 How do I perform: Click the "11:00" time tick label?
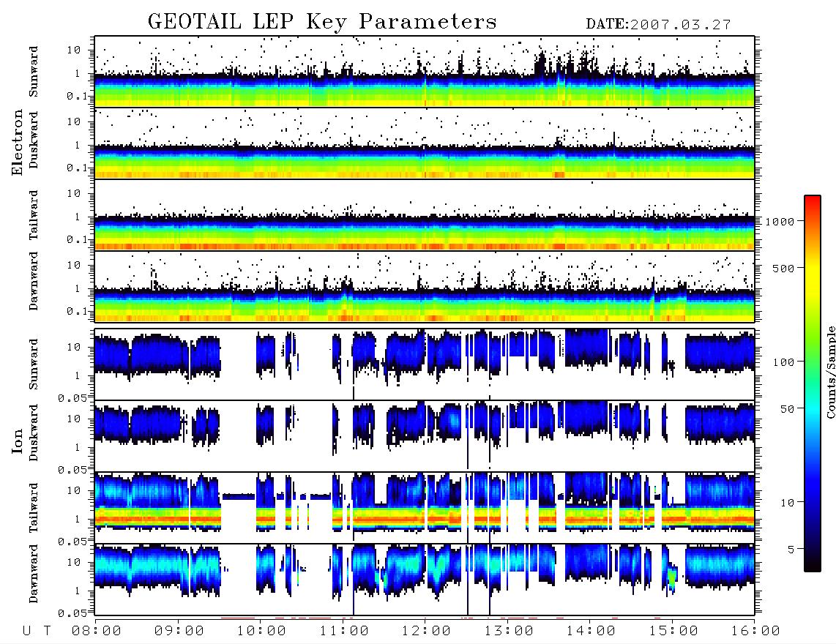[x=344, y=631]
